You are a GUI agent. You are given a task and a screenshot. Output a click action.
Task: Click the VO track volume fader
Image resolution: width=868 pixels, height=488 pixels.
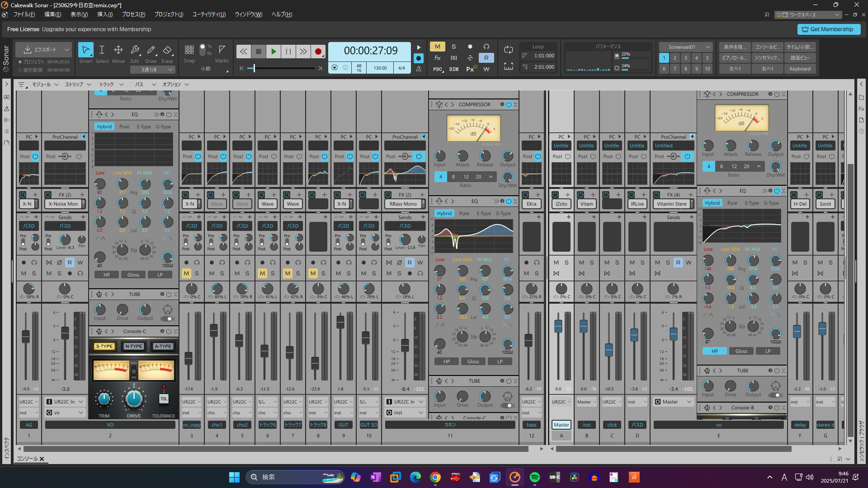point(65,333)
